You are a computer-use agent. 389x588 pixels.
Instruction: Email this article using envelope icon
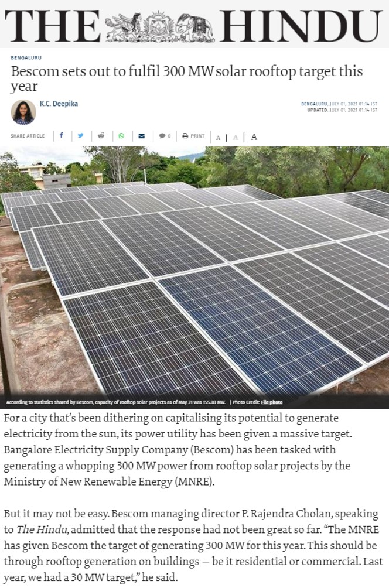(x=141, y=136)
